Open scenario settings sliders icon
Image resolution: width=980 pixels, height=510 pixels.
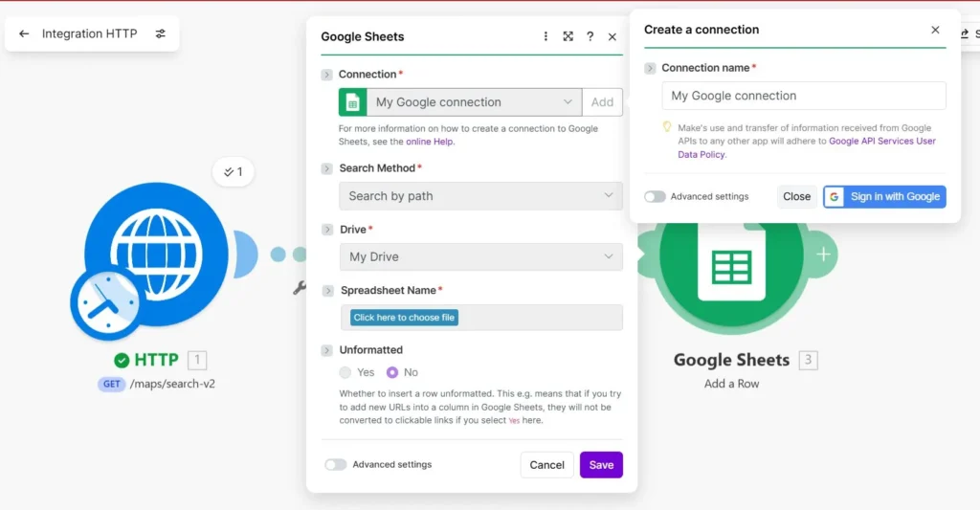[x=161, y=33]
